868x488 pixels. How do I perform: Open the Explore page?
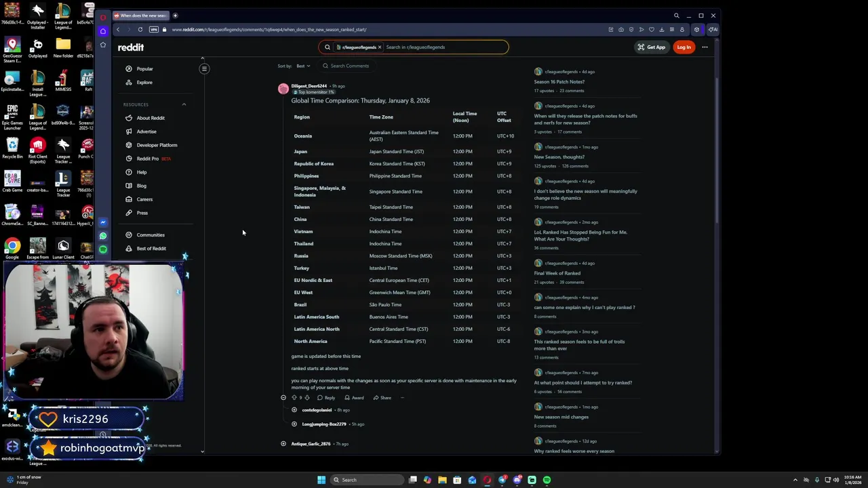(x=140, y=82)
